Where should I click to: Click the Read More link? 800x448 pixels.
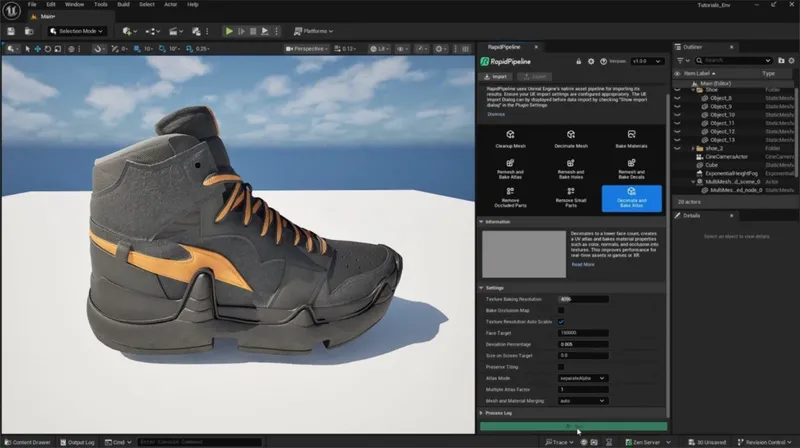583,264
